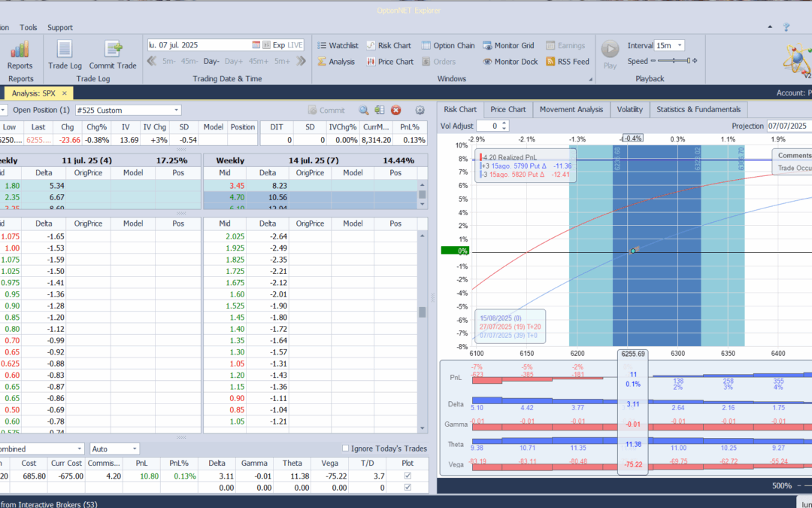Select the 14 jul. 25 (7) weekly header
Screen dimensions: 812x508
coord(315,161)
